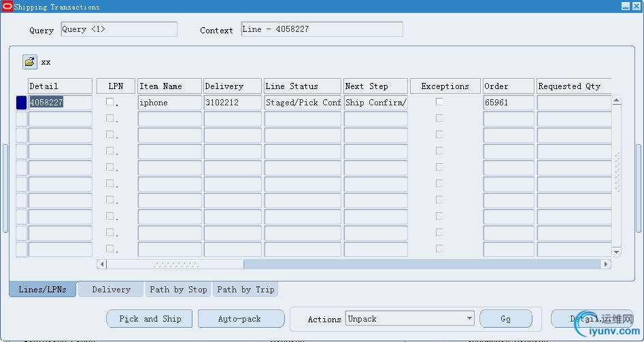Click the Requested Qty column header
The height and width of the screenshot is (342, 644).
(x=574, y=86)
